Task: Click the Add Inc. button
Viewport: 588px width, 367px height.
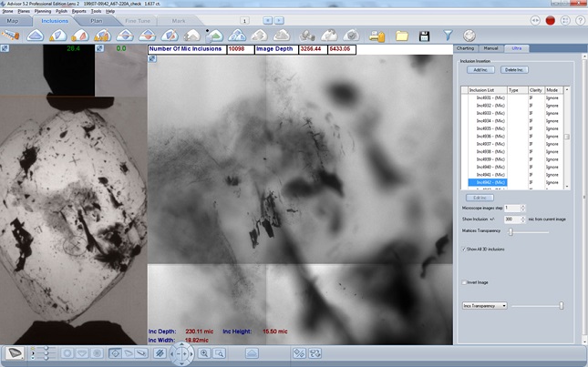Action: [480, 69]
